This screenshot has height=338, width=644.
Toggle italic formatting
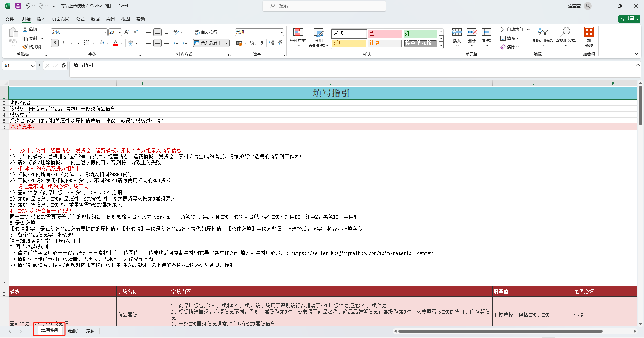[63, 43]
